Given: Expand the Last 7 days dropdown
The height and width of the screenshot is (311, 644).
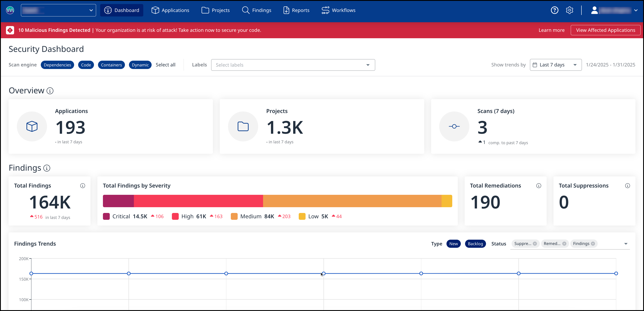Looking at the screenshot, I should 556,65.
